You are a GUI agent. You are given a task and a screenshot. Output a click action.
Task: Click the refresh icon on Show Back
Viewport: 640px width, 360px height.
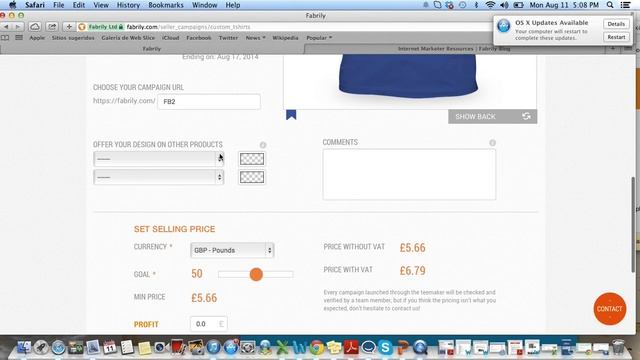pyautogui.click(x=526, y=116)
